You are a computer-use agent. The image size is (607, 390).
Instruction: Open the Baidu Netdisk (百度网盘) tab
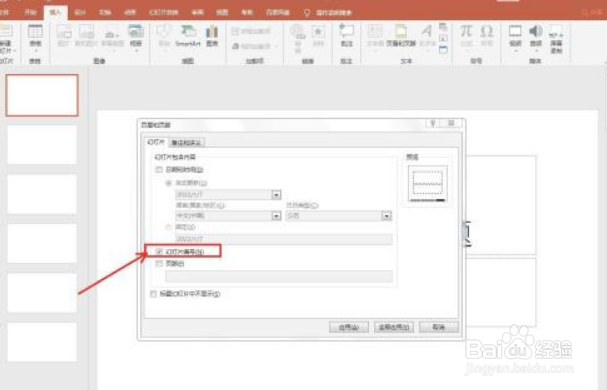point(278,12)
